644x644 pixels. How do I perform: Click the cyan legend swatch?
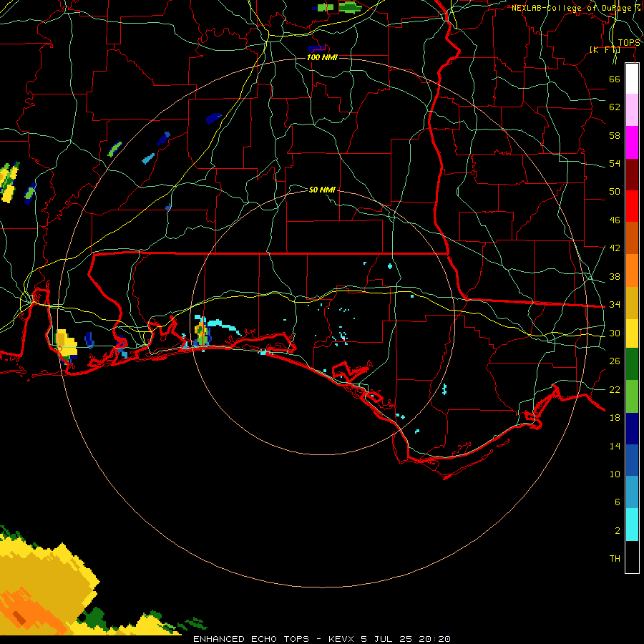tap(632, 525)
